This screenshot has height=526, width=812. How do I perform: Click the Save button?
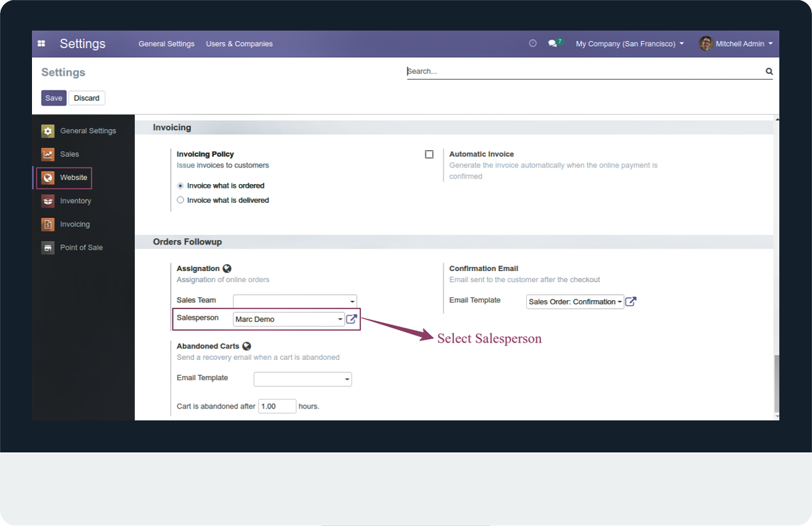point(54,98)
